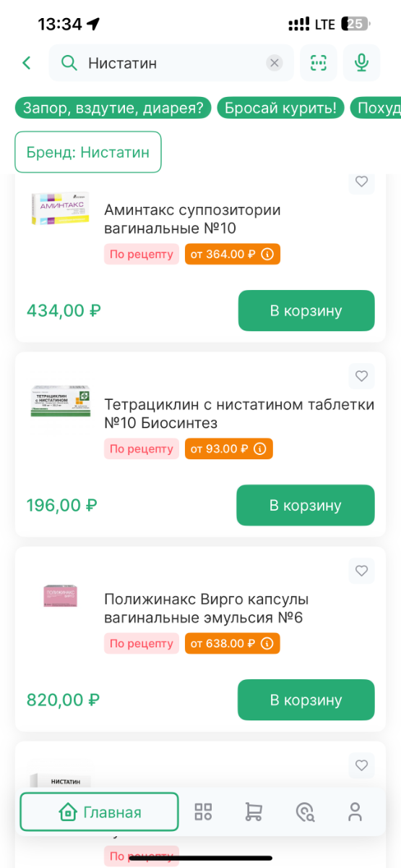Click the Бренд: Нистатин filter chip
401x868 pixels.
(x=88, y=152)
